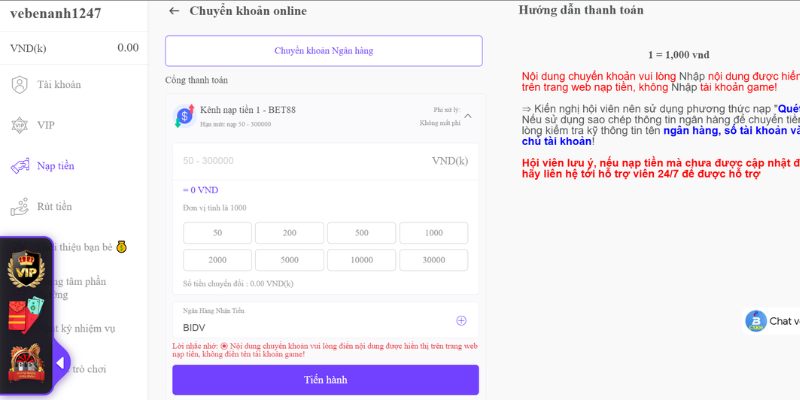
Task: Open the Chat support icon
Action: [756, 321]
